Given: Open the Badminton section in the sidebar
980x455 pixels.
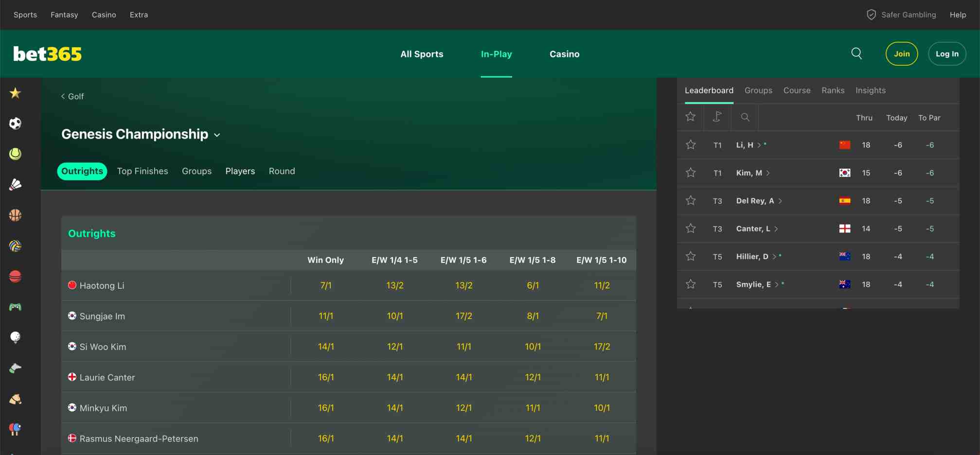Looking at the screenshot, I should click(x=15, y=184).
